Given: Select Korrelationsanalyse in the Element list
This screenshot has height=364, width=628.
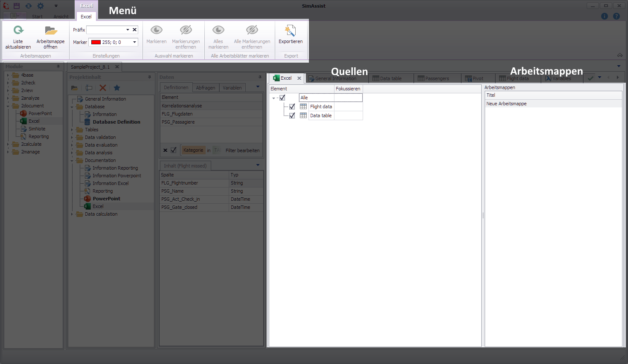Looking at the screenshot, I should coord(211,106).
